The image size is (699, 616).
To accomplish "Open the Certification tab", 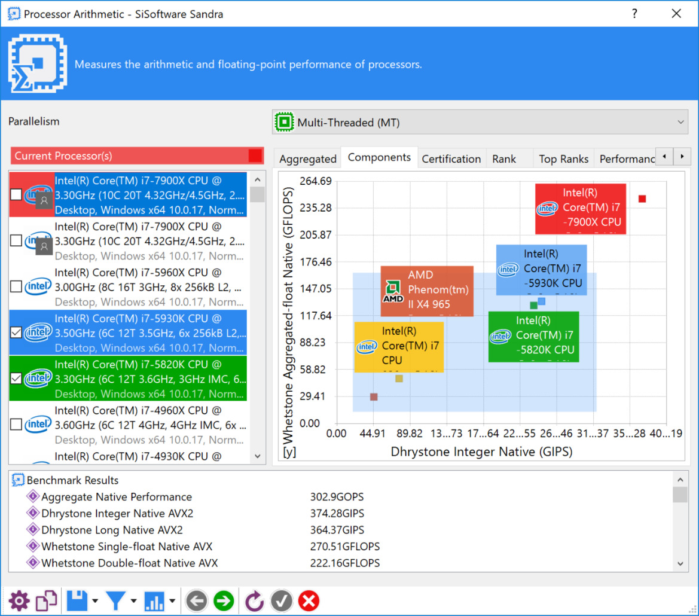I will pos(451,158).
